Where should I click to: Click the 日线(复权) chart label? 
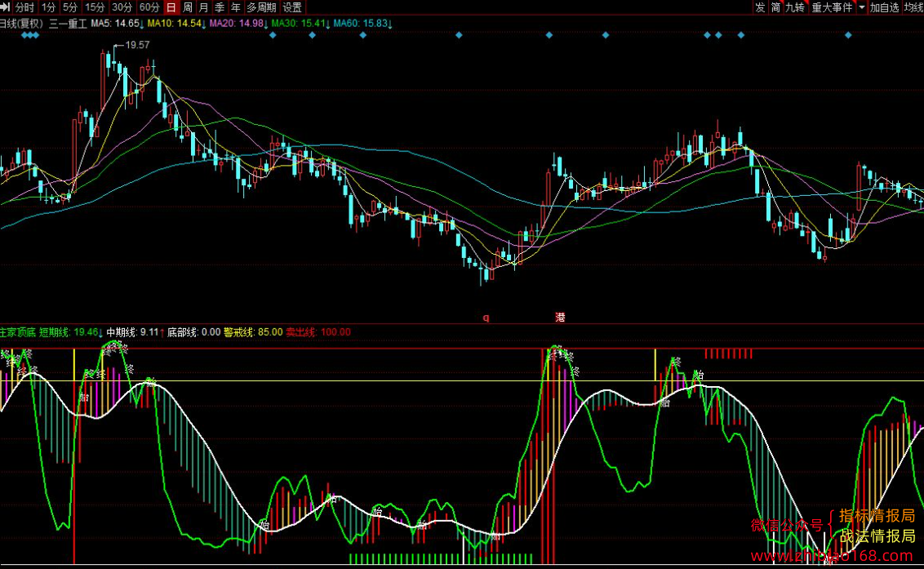(x=22, y=24)
